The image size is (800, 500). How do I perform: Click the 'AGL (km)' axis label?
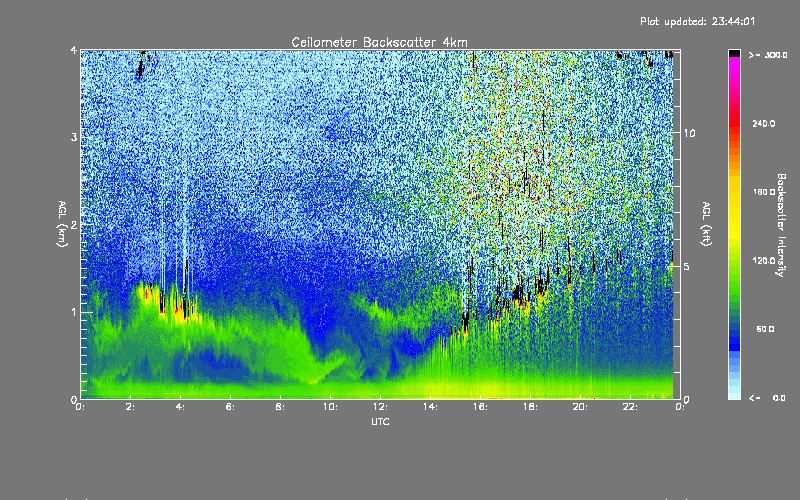62,224
